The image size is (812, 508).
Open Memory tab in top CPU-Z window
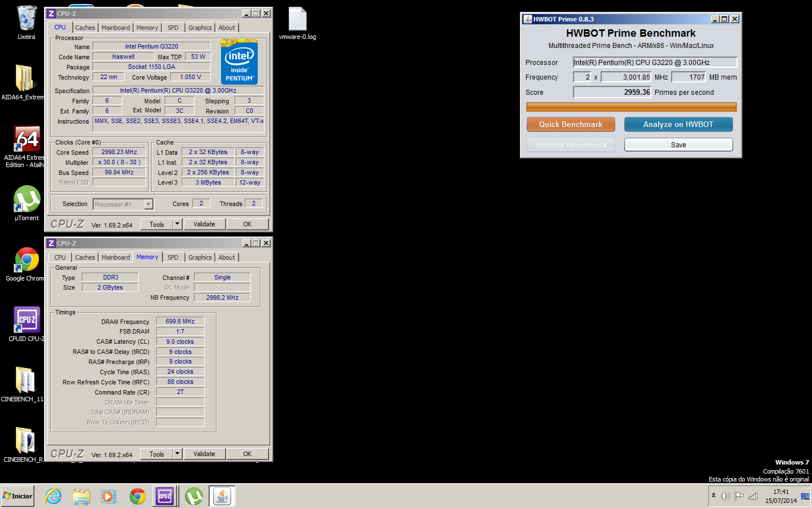click(147, 28)
